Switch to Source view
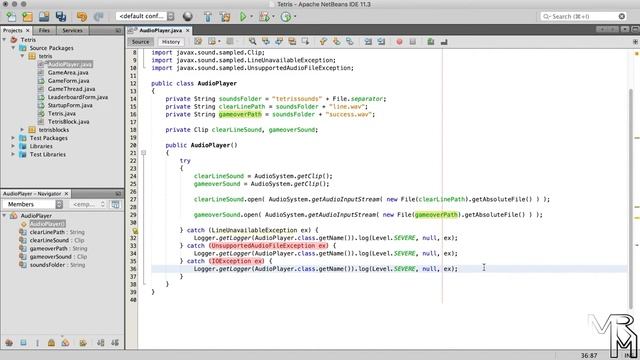The height and width of the screenshot is (360, 640). pos(140,42)
